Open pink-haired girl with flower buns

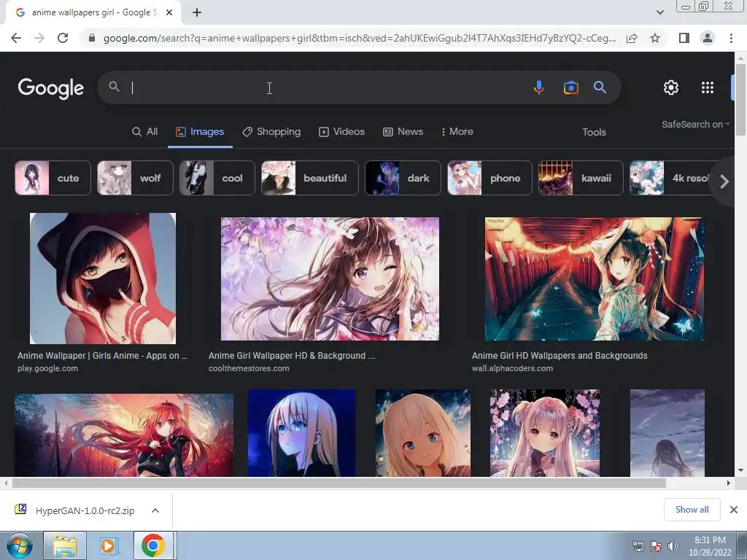pos(545,433)
